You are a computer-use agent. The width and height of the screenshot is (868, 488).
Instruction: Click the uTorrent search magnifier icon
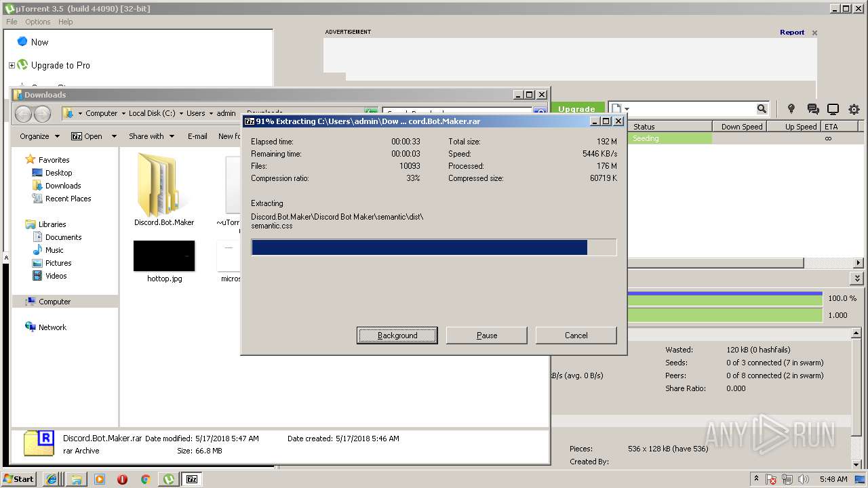(762, 109)
